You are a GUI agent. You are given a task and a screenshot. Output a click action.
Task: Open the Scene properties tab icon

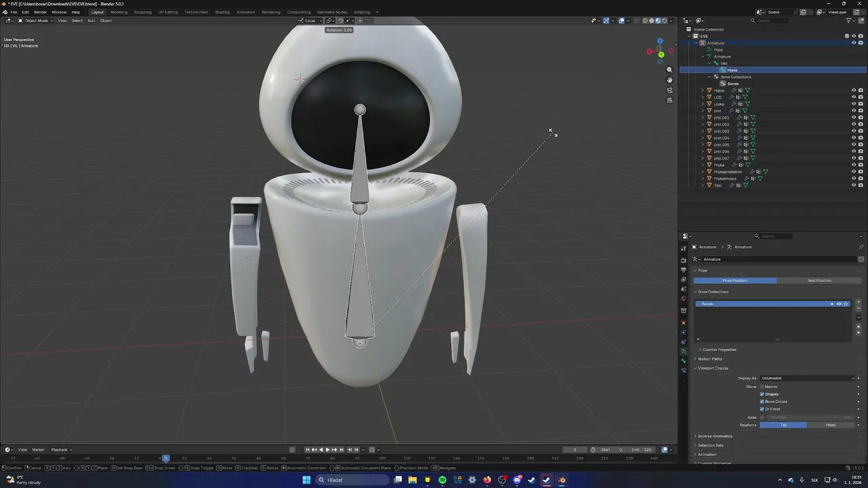tap(684, 289)
